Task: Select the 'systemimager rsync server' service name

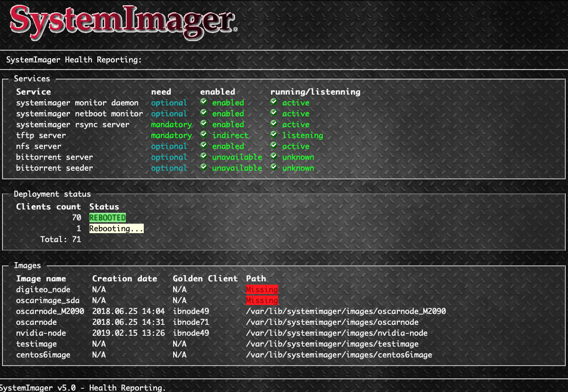Action: (x=73, y=124)
